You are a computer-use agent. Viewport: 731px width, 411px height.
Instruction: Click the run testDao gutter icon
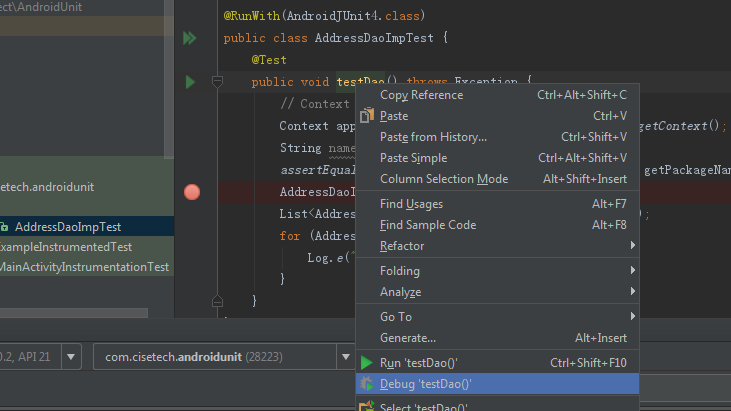189,81
